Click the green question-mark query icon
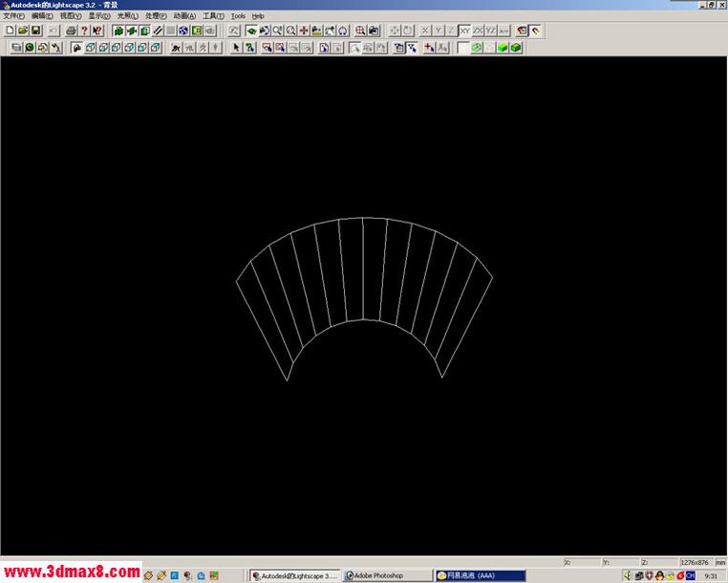The width and height of the screenshot is (728, 583). (x=249, y=48)
